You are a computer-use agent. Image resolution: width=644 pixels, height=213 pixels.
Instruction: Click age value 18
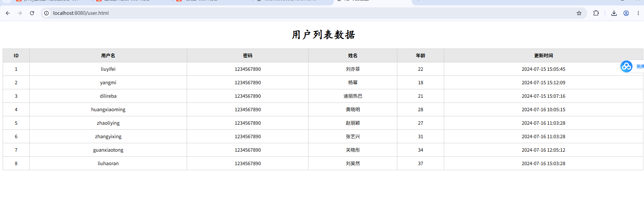(421, 83)
